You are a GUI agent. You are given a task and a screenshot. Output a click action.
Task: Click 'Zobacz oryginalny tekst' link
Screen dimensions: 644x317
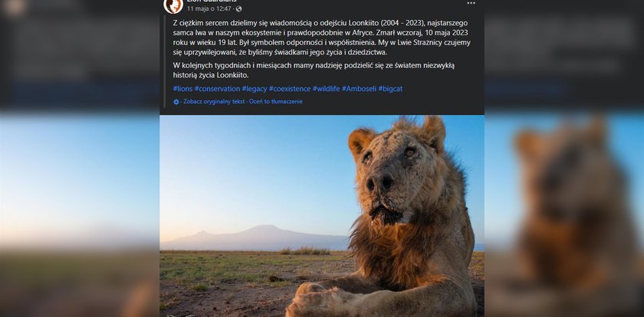click(x=214, y=102)
